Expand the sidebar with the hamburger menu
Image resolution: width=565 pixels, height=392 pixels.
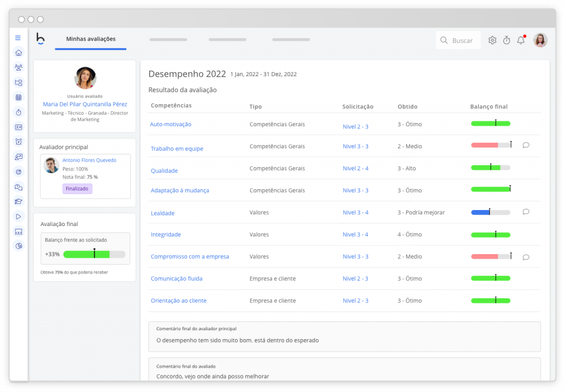(x=18, y=38)
